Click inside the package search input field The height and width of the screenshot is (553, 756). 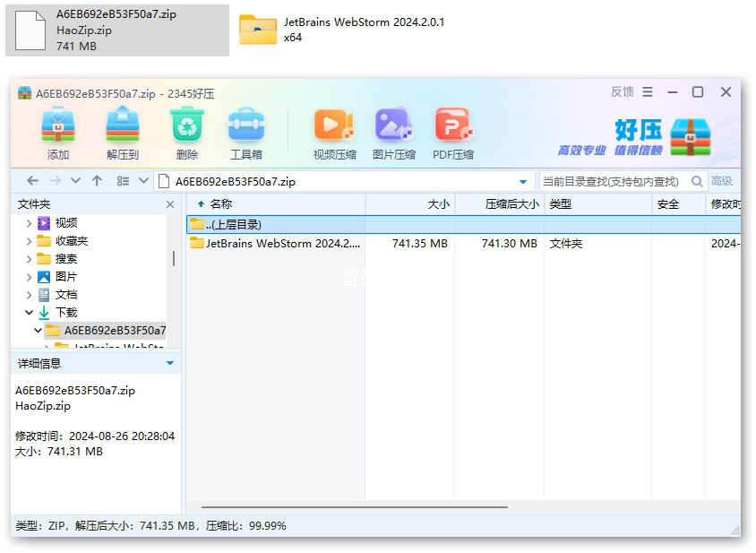tap(609, 180)
